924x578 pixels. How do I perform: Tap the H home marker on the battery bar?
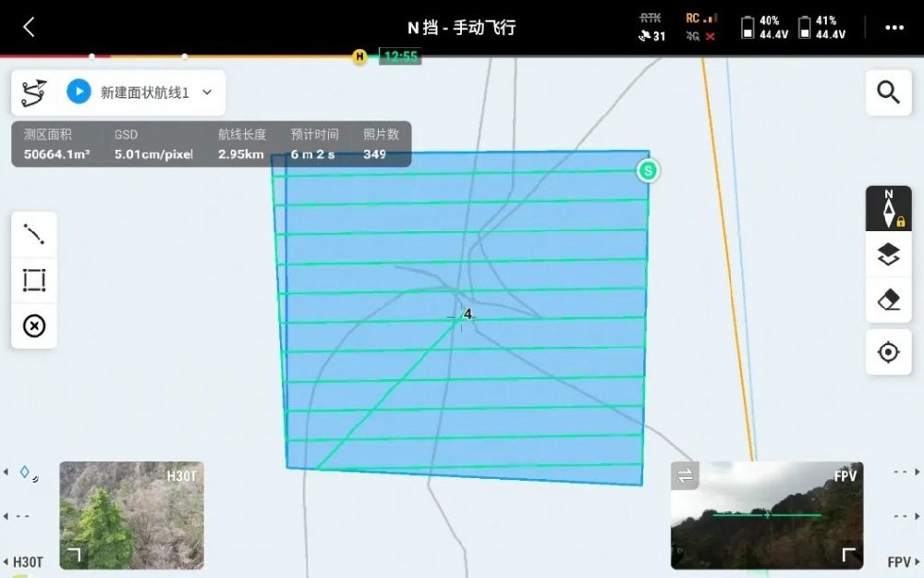point(359,57)
